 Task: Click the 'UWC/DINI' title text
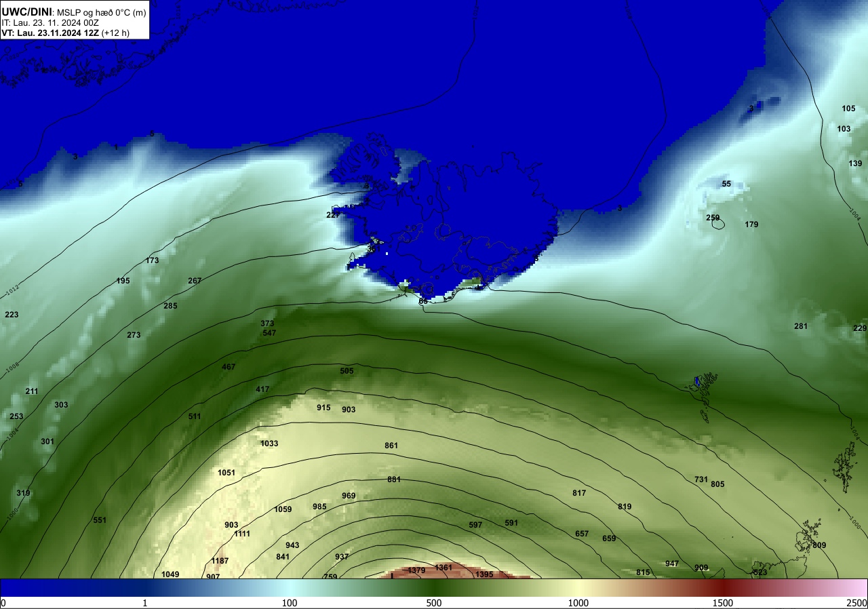26,11
